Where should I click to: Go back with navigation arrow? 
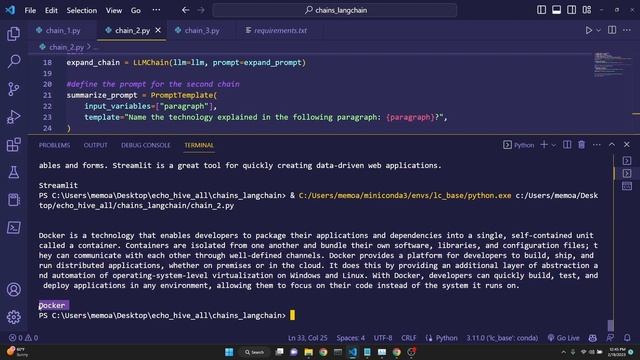pyautogui.click(x=186, y=10)
